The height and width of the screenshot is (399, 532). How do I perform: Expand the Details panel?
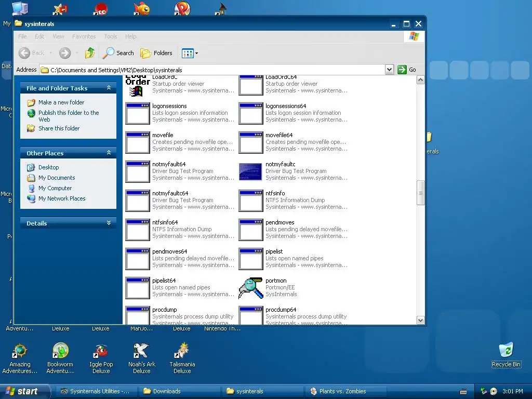[x=109, y=223]
